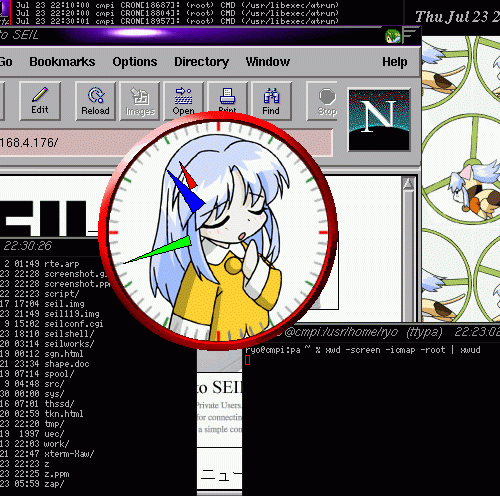This screenshot has width=500, height=496.
Task: Select the thssd/ directory entry
Action: (59, 404)
